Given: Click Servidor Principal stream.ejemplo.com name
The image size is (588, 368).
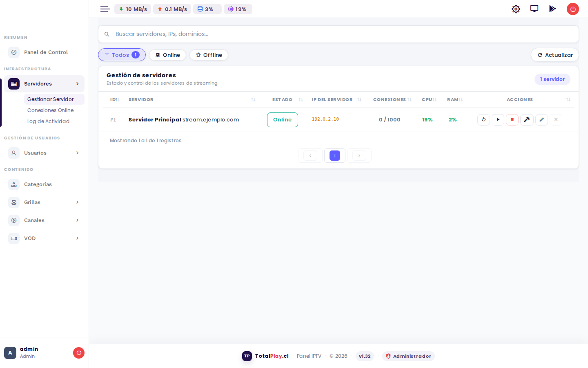Looking at the screenshot, I should 184,120.
